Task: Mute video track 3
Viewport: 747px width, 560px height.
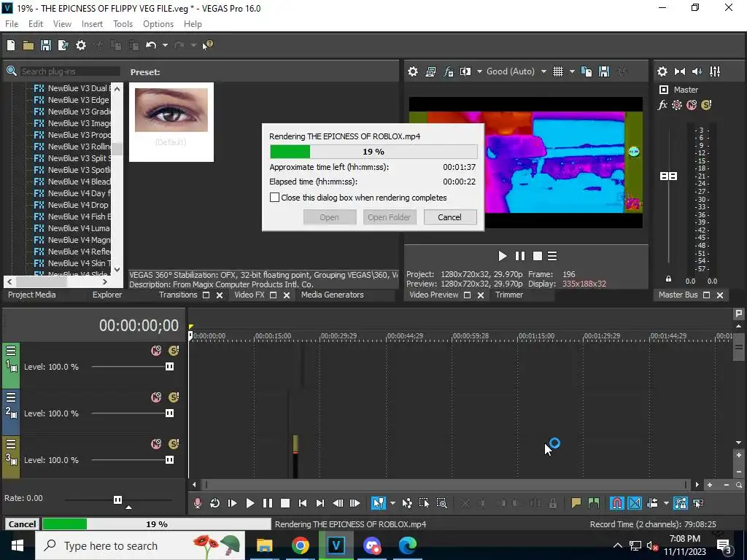Action: pyautogui.click(x=156, y=444)
